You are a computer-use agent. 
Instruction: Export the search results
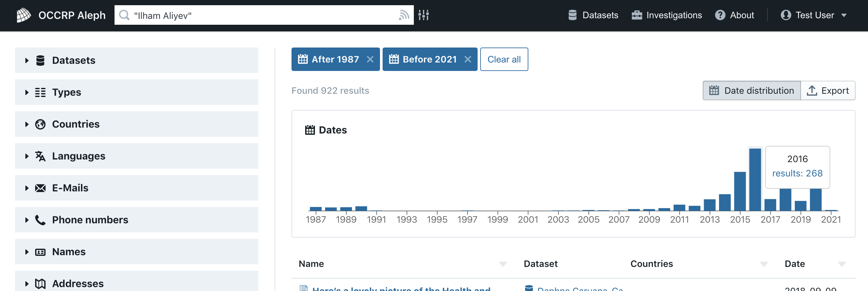[x=828, y=90]
